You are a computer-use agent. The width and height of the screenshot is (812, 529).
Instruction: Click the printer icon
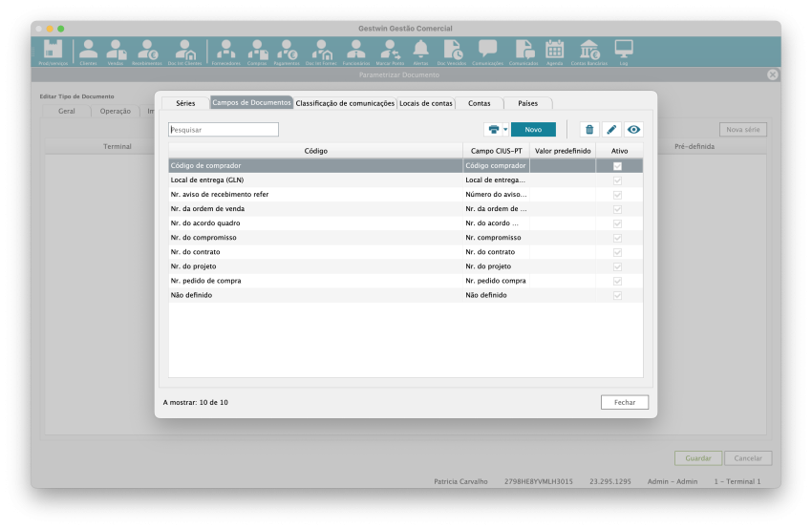[x=494, y=130]
